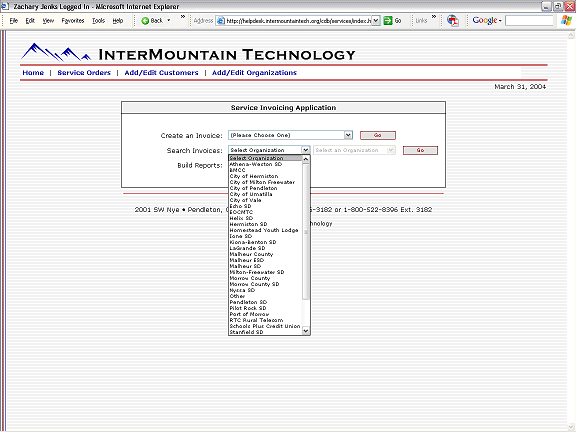This screenshot has height=432, width=576.
Task: Select 'Echo SD' from the list
Action: pyautogui.click(x=265, y=206)
